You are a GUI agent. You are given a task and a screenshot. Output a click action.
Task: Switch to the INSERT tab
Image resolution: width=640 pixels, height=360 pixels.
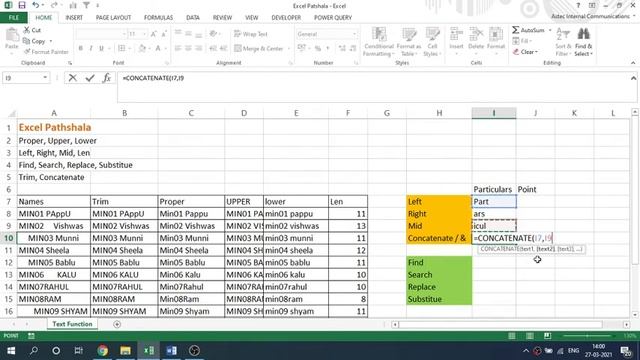point(74,18)
